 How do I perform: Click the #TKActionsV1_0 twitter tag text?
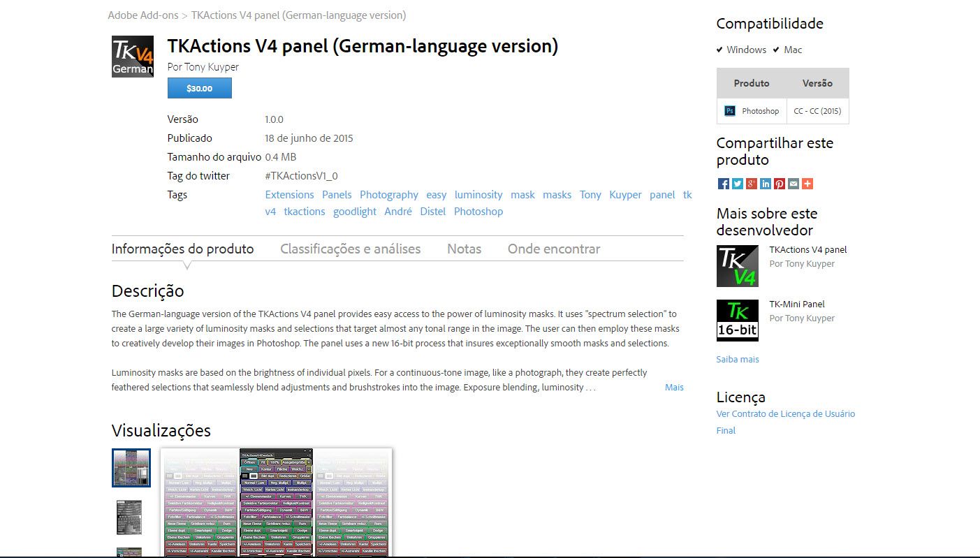click(302, 176)
